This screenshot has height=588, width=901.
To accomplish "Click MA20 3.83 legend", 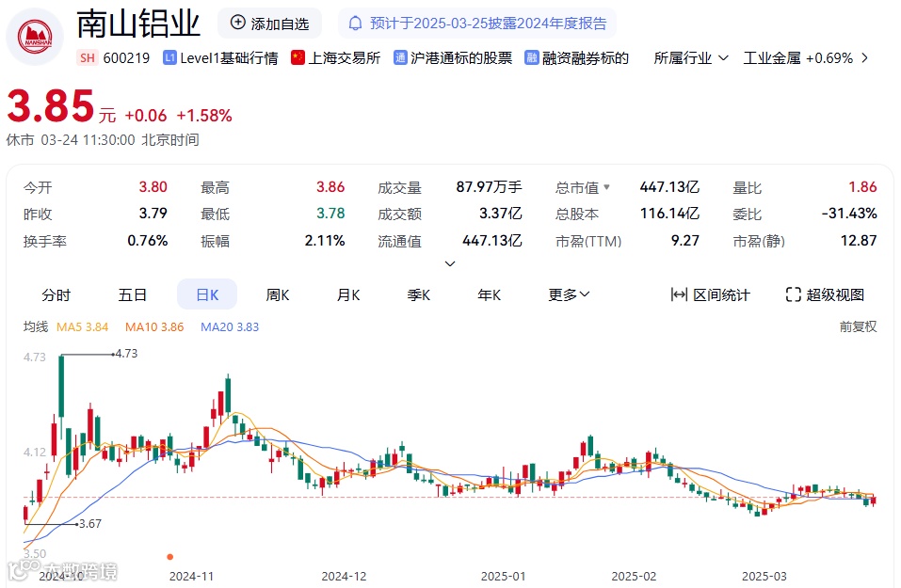I will coord(230,326).
